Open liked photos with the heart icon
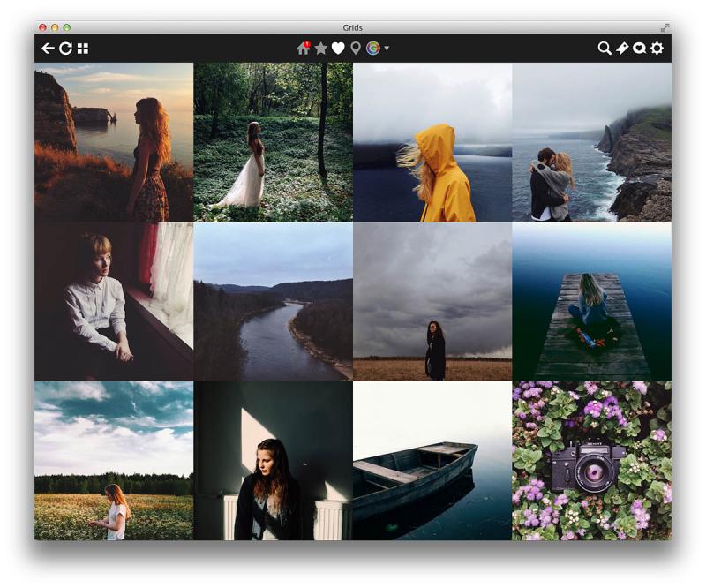Image resolution: width=706 pixels, height=588 pixels. pyautogui.click(x=339, y=48)
